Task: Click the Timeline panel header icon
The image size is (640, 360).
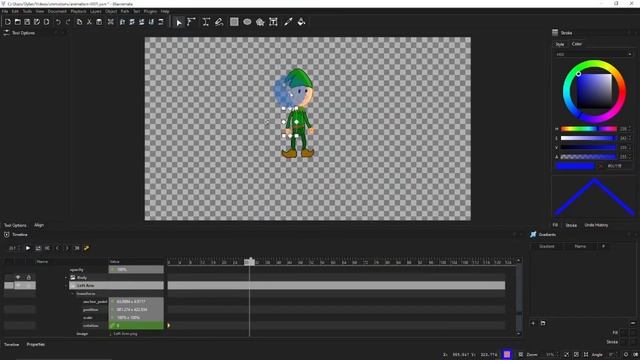Action: point(7,234)
